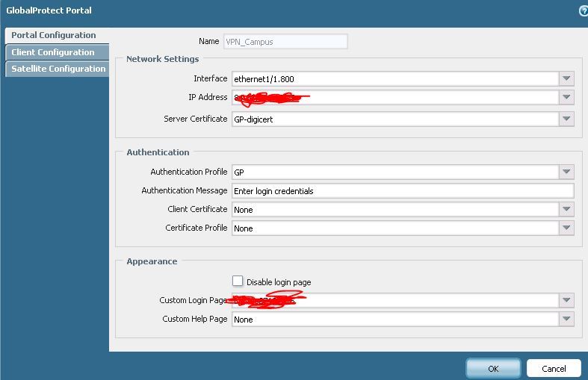Screen dimensions: 588x380
Task: Enable the Disable login page checkbox
Action: 238,281
